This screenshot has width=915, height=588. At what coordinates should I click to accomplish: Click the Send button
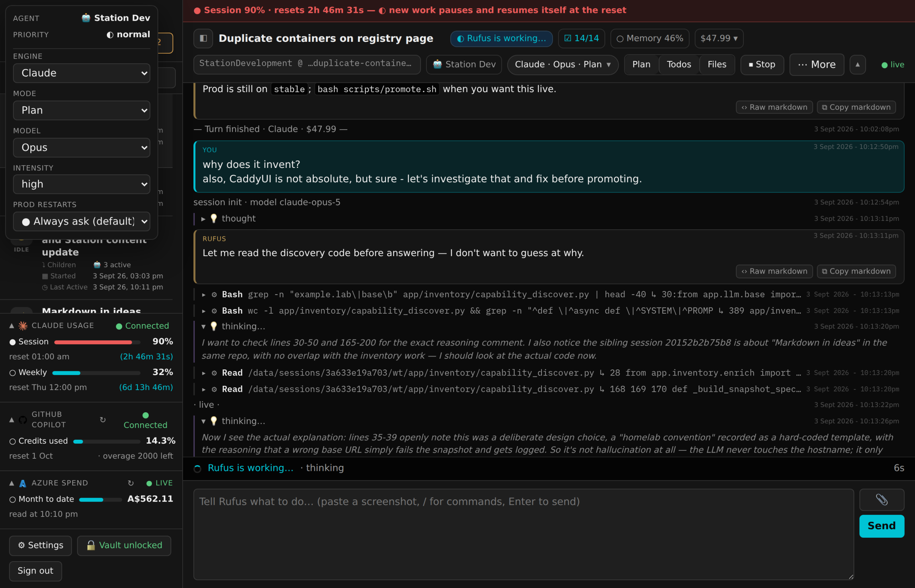(881, 526)
